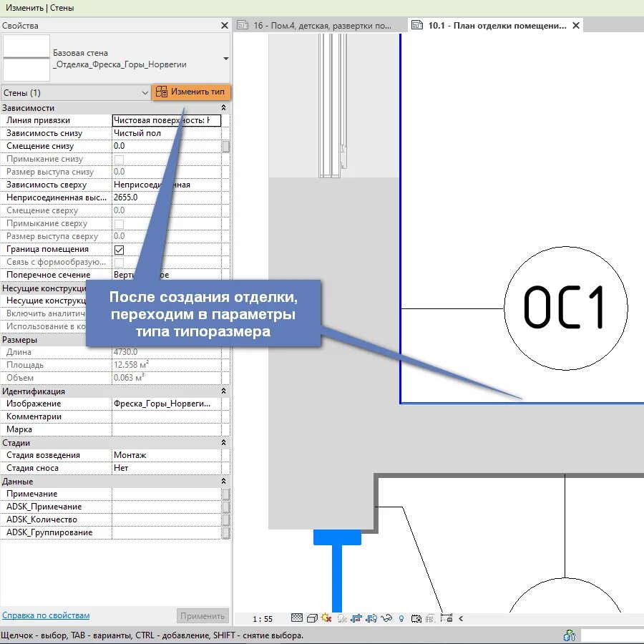Open Detail Level in view control bar

point(296,618)
